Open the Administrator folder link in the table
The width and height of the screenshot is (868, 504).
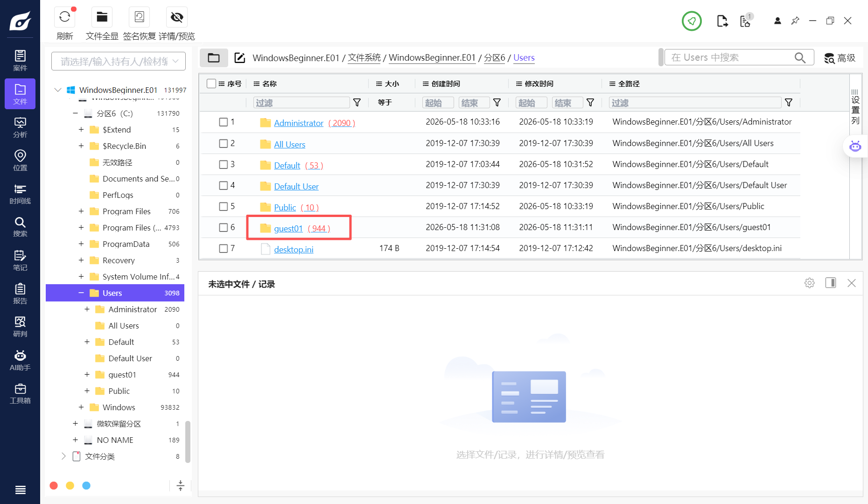[299, 123]
